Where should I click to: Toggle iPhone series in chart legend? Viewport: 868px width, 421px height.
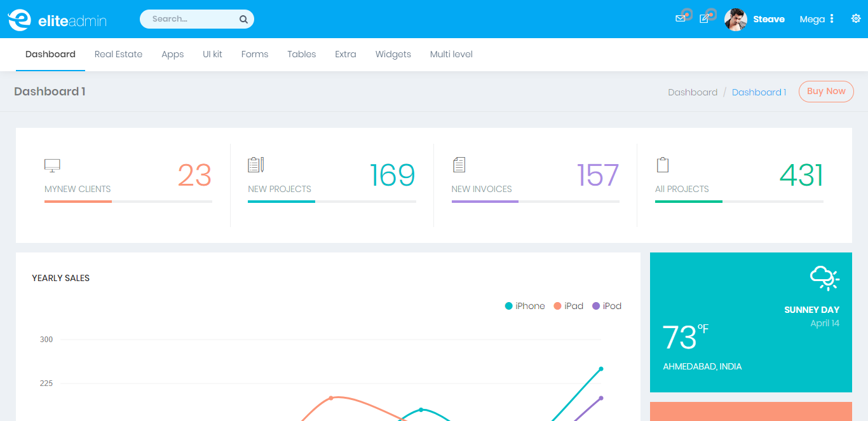coord(525,306)
